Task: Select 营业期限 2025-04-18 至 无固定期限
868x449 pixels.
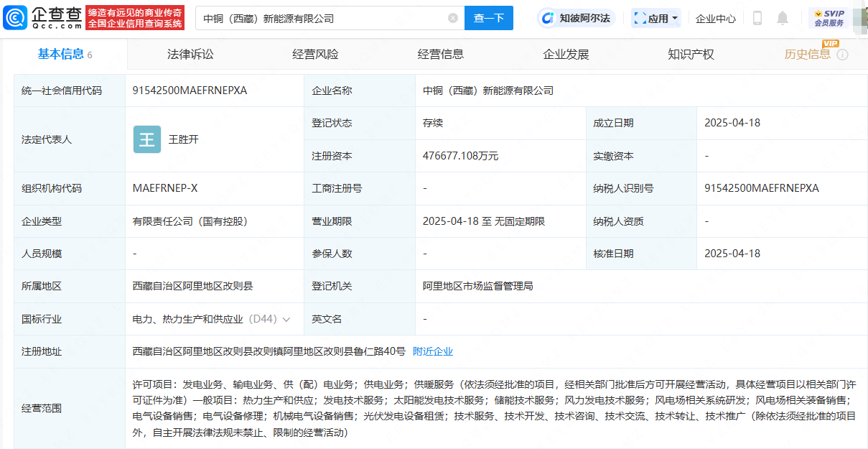Action: [x=484, y=221]
